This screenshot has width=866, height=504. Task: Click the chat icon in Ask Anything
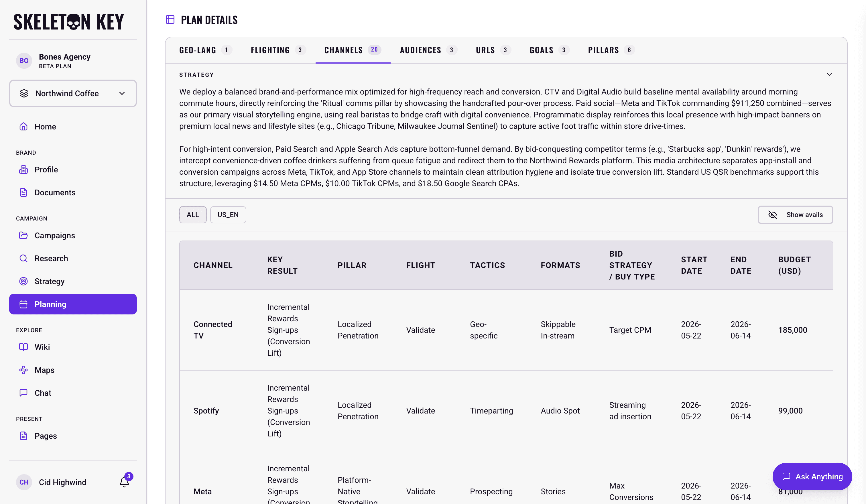tap(786, 477)
